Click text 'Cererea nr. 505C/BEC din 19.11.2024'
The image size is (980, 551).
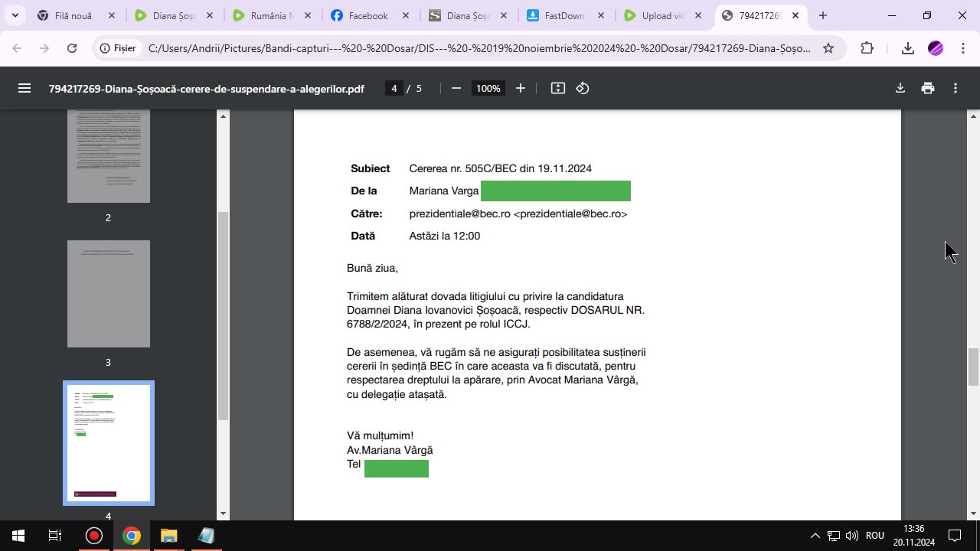click(501, 168)
